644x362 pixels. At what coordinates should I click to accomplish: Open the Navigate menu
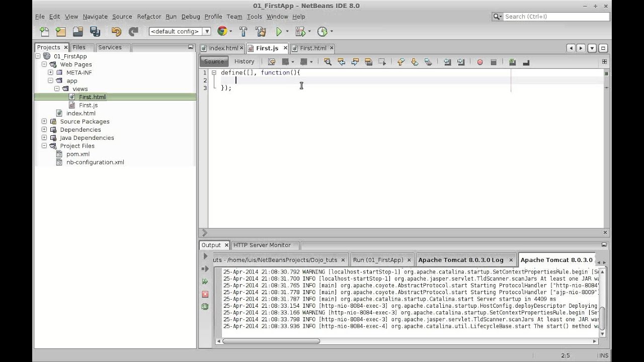click(95, 17)
